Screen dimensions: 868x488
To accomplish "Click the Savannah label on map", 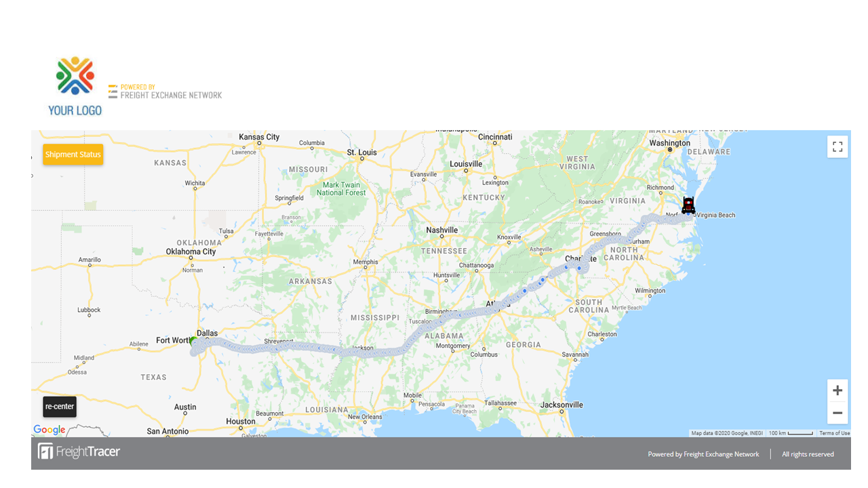I will pyautogui.click(x=575, y=354).
